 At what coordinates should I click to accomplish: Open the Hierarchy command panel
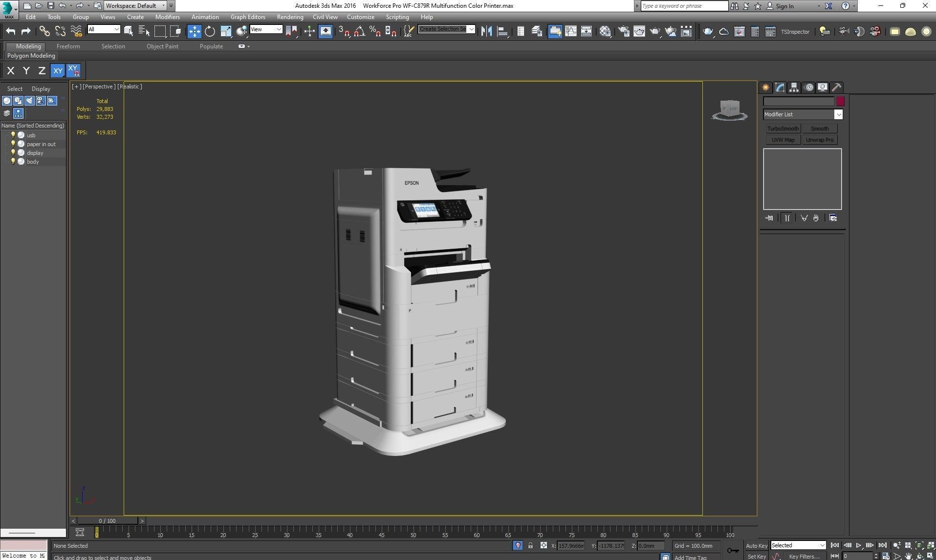(x=794, y=87)
